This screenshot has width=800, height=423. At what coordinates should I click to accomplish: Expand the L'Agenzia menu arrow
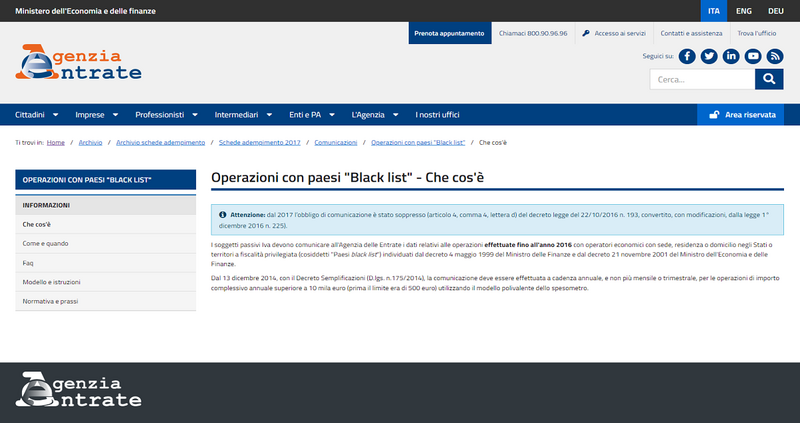coord(395,115)
